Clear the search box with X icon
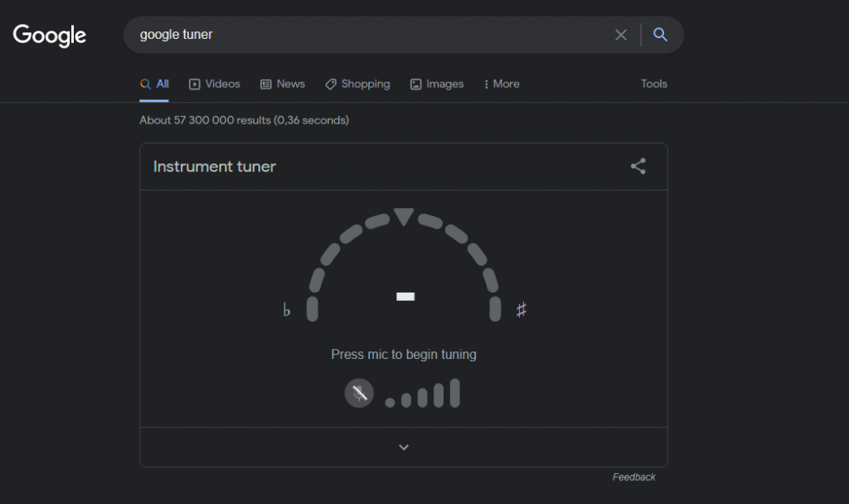The height and width of the screenshot is (504, 849). 621,35
